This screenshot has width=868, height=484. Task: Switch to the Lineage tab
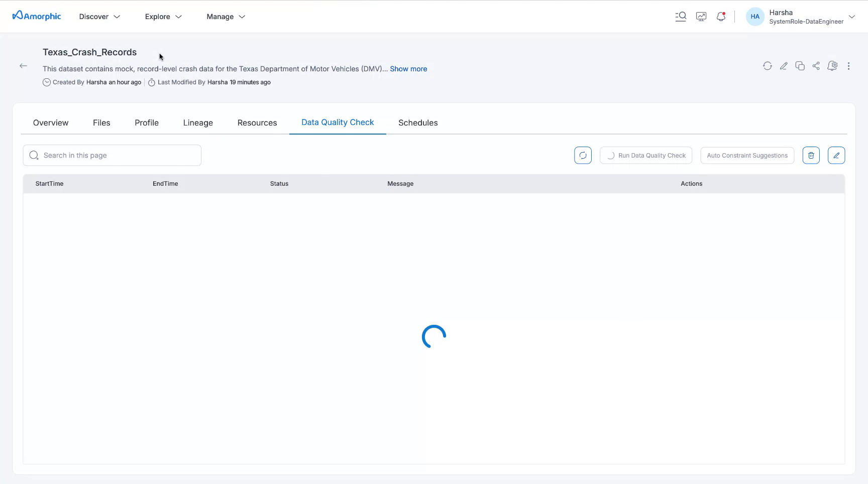click(197, 123)
